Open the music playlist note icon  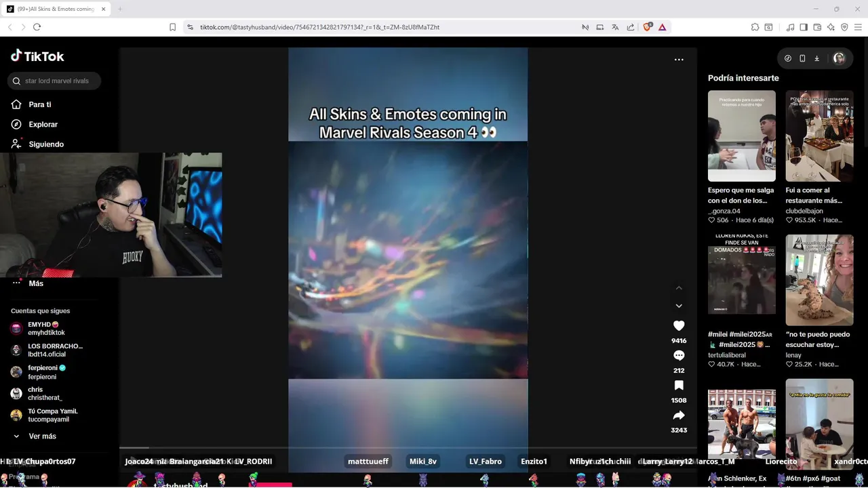pos(790,27)
